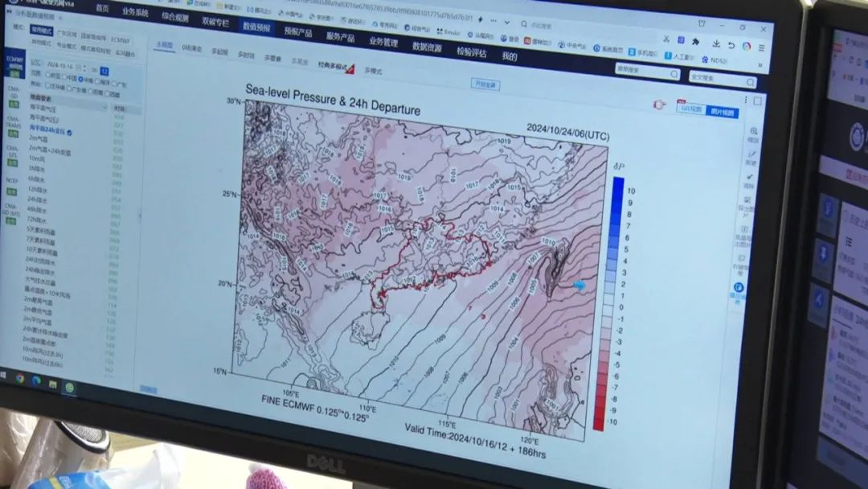
Task: Click the GIS视图 view button
Action: pyautogui.click(x=691, y=109)
